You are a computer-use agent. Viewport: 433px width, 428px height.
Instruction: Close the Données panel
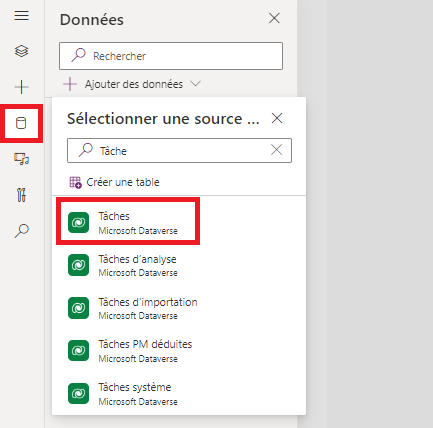point(274,18)
